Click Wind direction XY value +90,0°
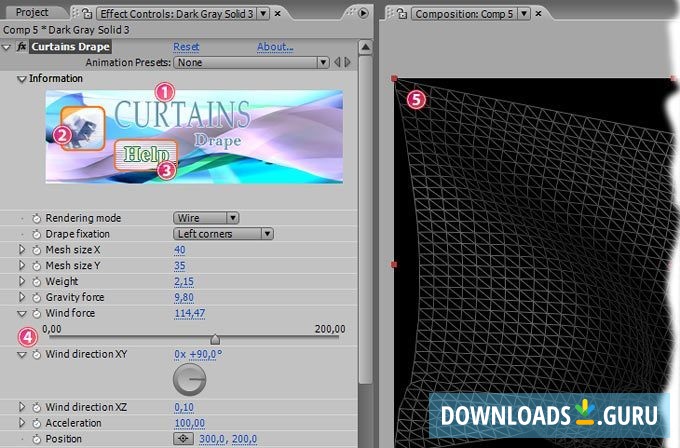Viewport: 680px width, 448px height. click(206, 354)
